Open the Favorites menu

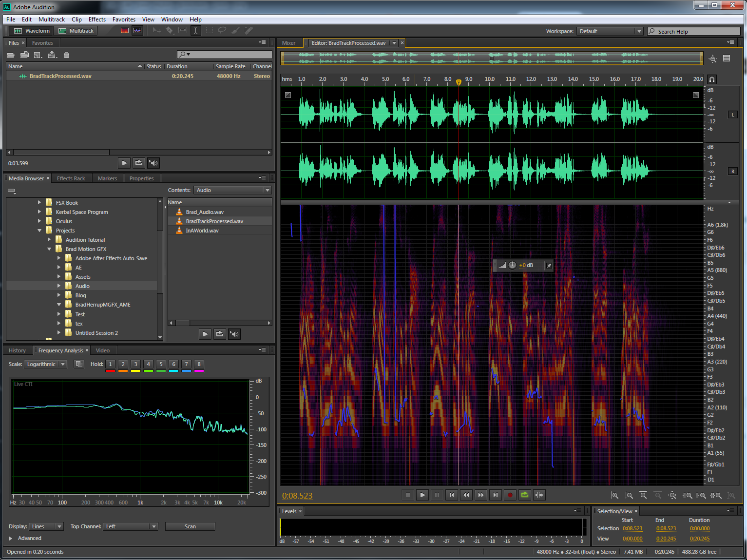coord(124,19)
